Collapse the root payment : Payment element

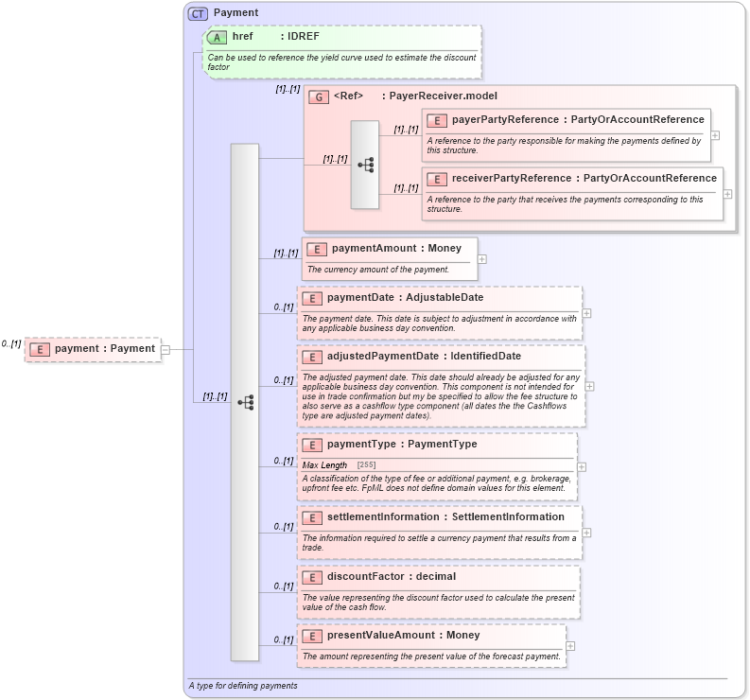[166, 350]
